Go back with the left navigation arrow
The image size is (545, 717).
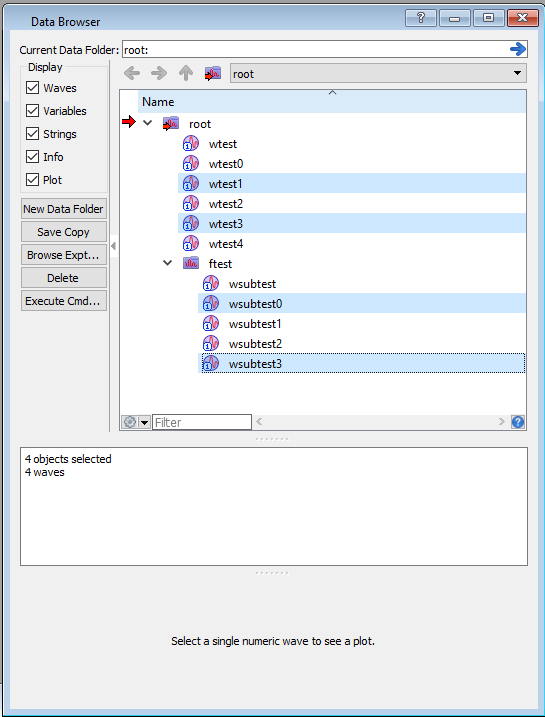tap(132, 73)
